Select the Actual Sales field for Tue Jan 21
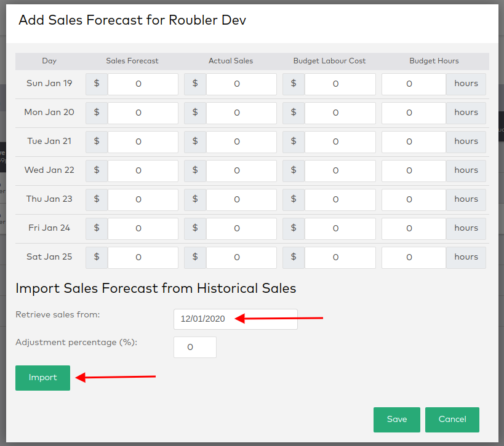The height and width of the screenshot is (446, 504). [241, 141]
